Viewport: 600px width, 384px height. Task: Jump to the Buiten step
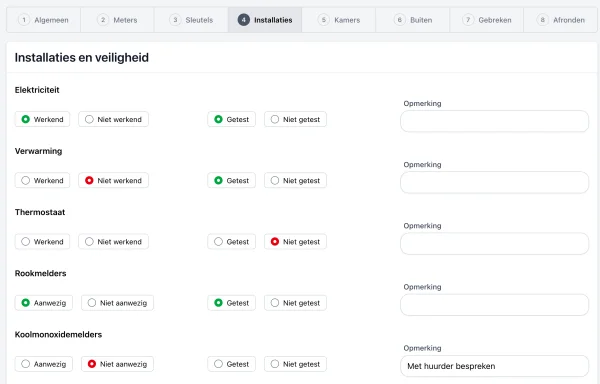click(x=412, y=20)
